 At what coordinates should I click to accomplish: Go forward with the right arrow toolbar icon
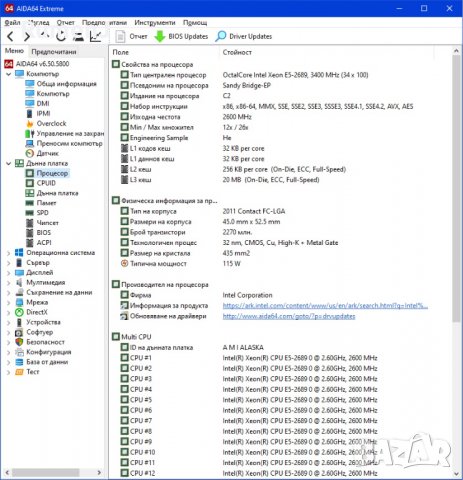(27, 36)
